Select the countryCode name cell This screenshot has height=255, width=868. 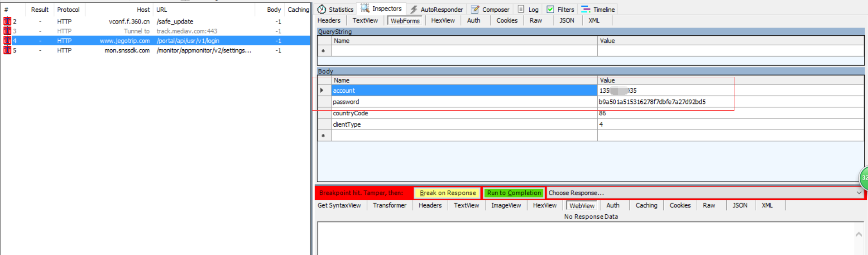tap(464, 113)
